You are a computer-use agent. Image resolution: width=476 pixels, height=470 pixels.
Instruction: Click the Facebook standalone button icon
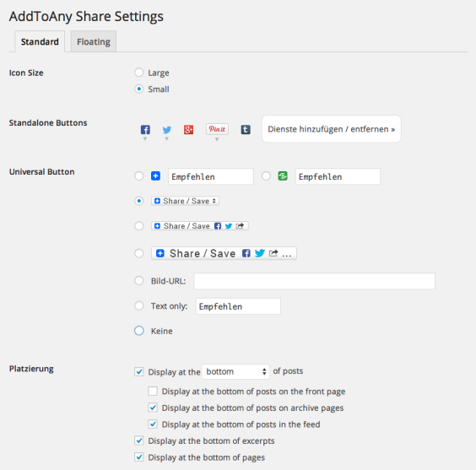pyautogui.click(x=145, y=130)
